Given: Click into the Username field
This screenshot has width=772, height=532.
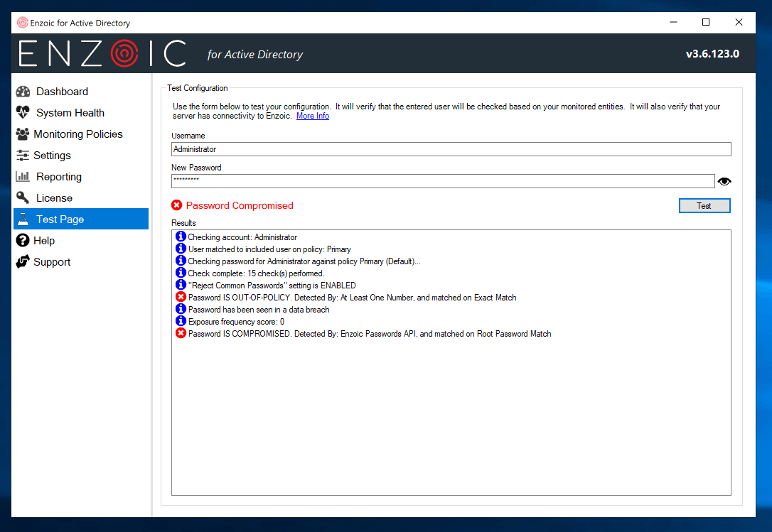Looking at the screenshot, I should pos(451,149).
